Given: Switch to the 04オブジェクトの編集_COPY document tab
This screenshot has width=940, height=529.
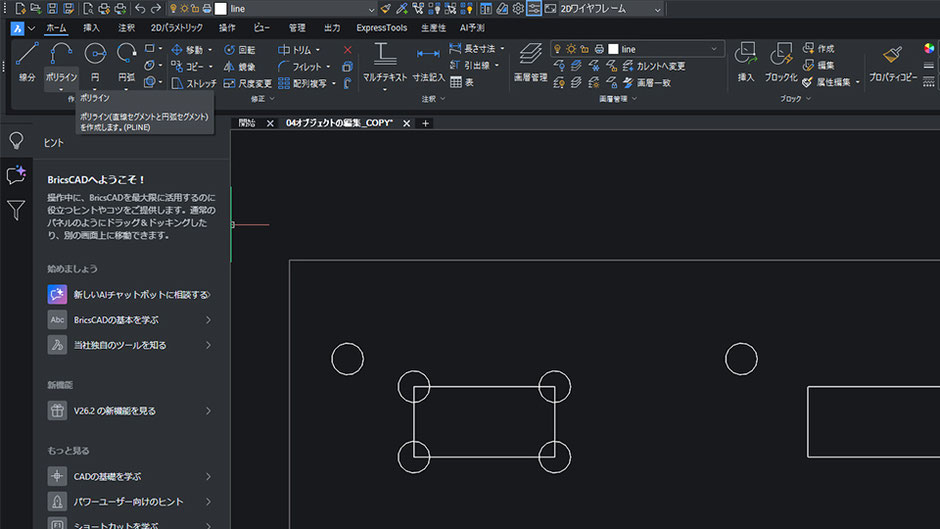Looking at the screenshot, I should point(339,123).
